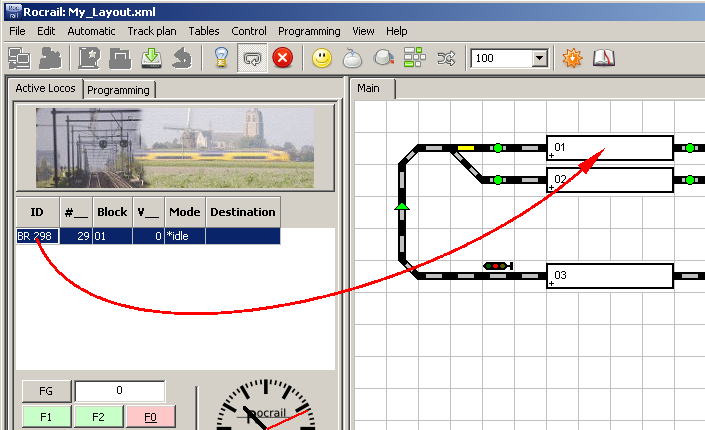Sort locos by the Destination column header
Screen dimensions: 705x430
[242, 212]
